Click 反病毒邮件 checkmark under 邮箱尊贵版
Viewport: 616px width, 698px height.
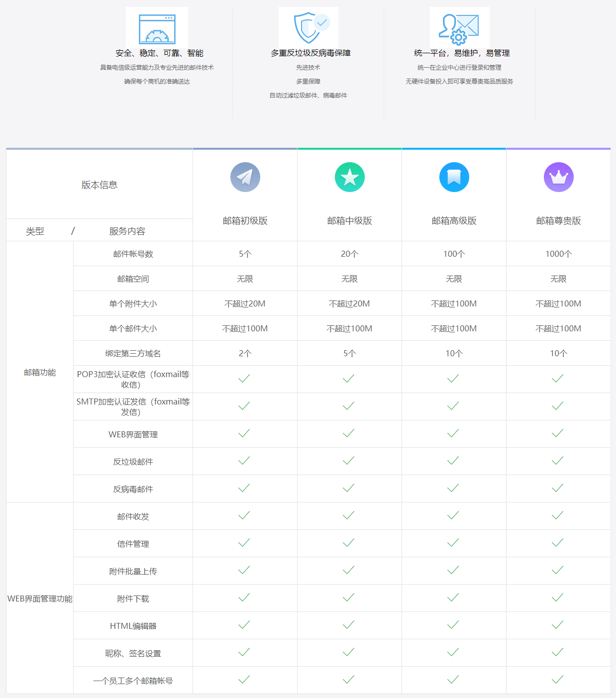tap(558, 488)
